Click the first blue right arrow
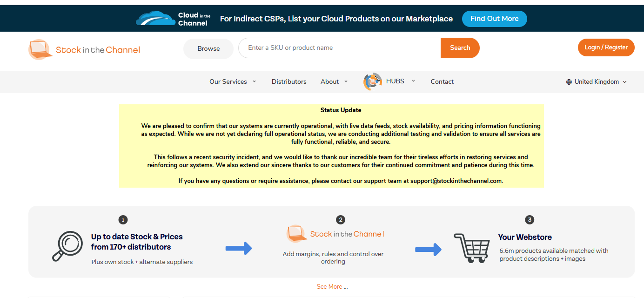Image resolution: width=644 pixels, height=298 pixels. point(239,248)
